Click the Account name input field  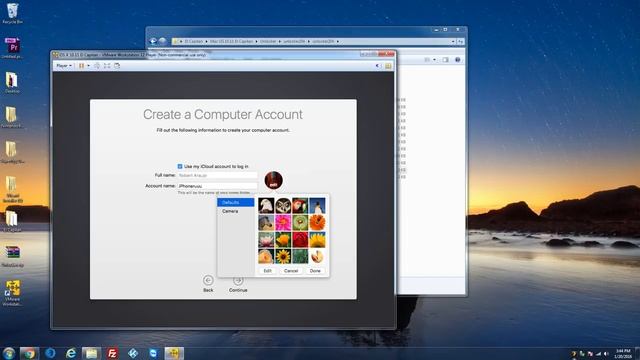(217, 186)
